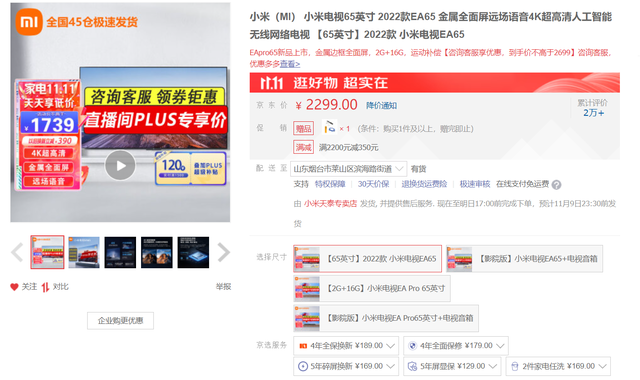The width and height of the screenshot is (640, 380).
Task: Click the 120 PLUS subsidy badge on image
Action: (191, 168)
